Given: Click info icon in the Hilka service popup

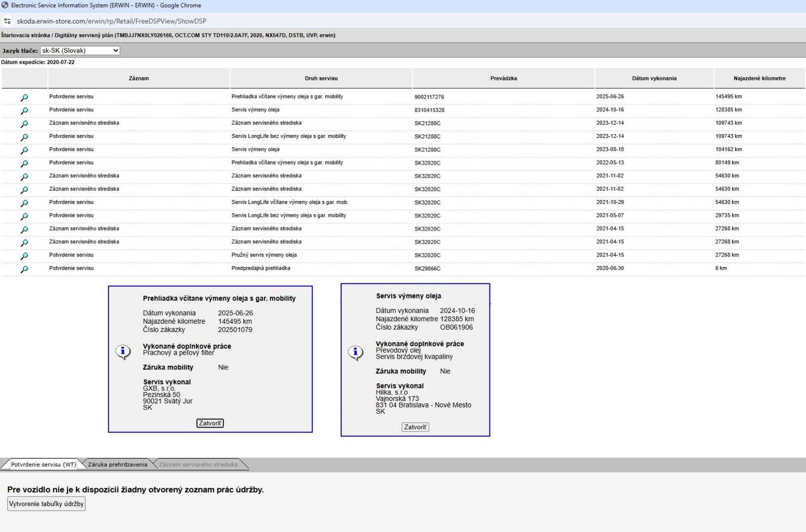Looking at the screenshot, I should pos(356,353).
